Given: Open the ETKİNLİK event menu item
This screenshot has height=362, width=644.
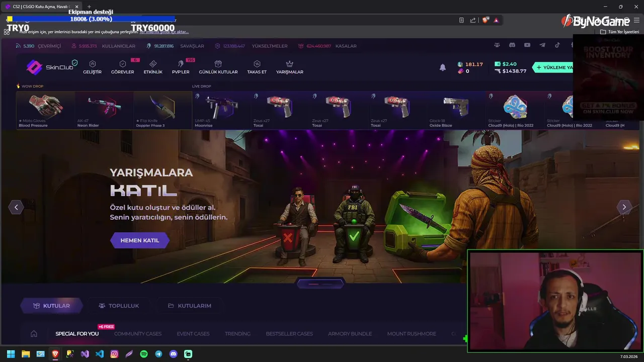Looking at the screenshot, I should click(x=153, y=67).
